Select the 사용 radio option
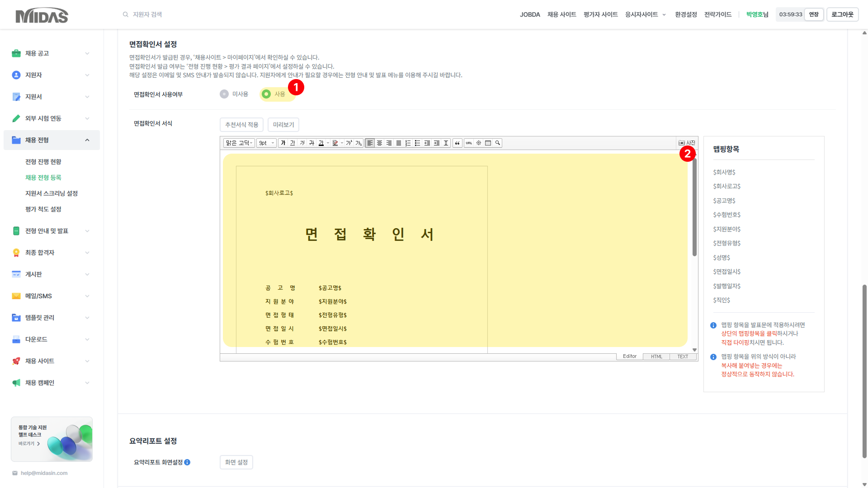This screenshot has width=868, height=488. 266,94
